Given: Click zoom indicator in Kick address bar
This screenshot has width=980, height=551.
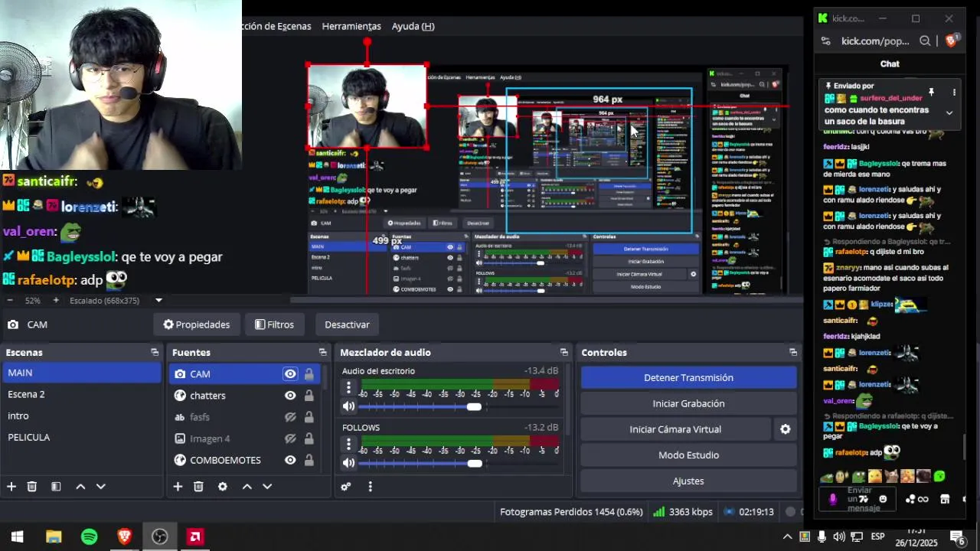Looking at the screenshot, I should click(x=925, y=41).
